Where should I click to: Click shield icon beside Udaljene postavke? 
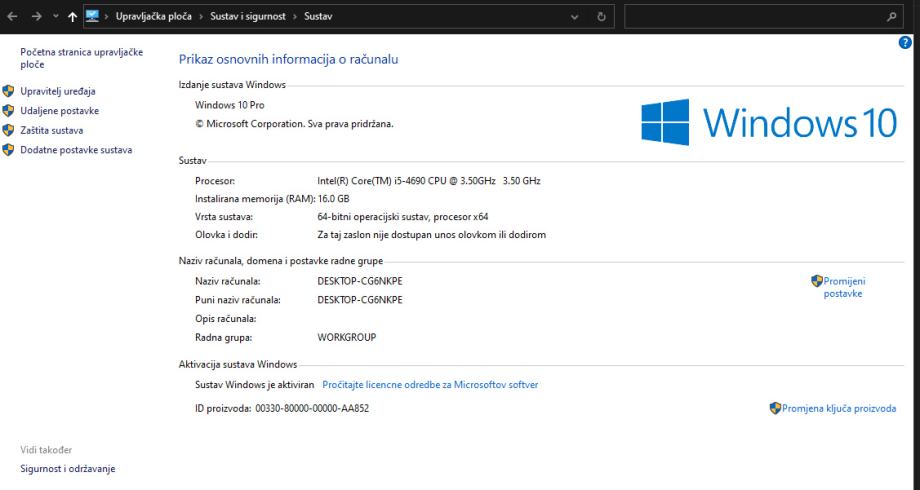coord(8,110)
